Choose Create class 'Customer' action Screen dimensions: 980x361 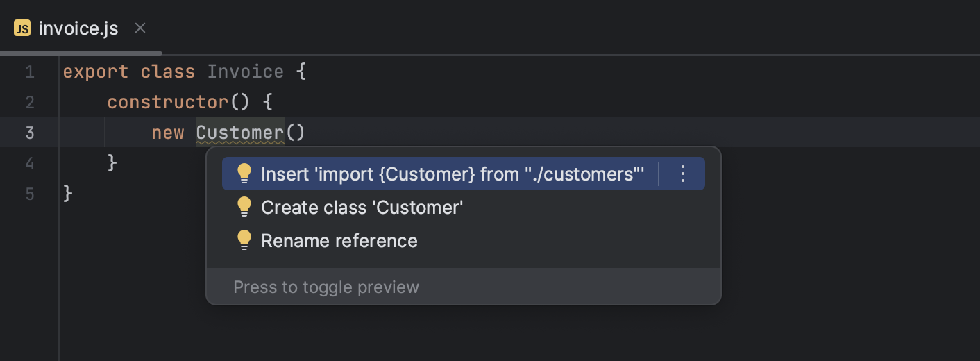click(x=362, y=207)
